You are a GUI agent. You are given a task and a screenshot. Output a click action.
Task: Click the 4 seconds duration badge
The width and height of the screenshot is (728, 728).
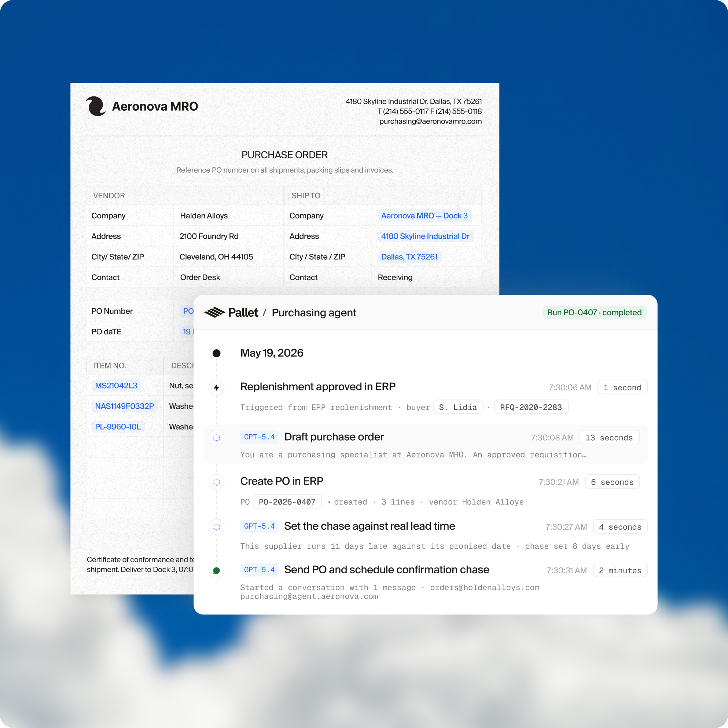[620, 527]
